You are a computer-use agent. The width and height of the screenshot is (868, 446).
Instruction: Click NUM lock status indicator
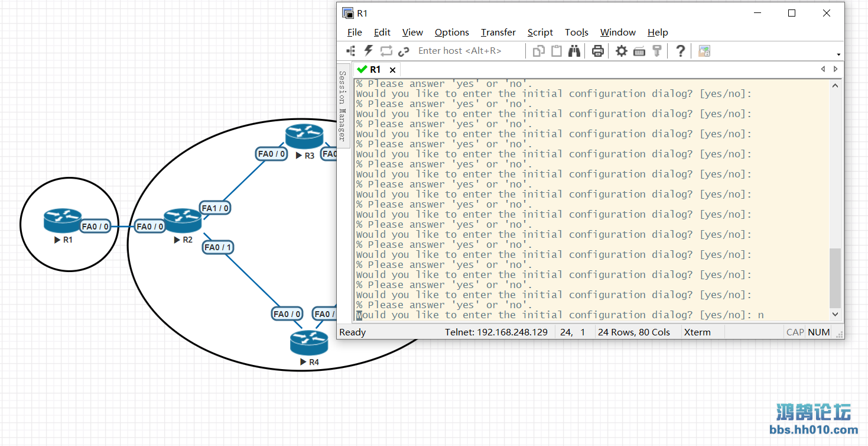coord(819,332)
